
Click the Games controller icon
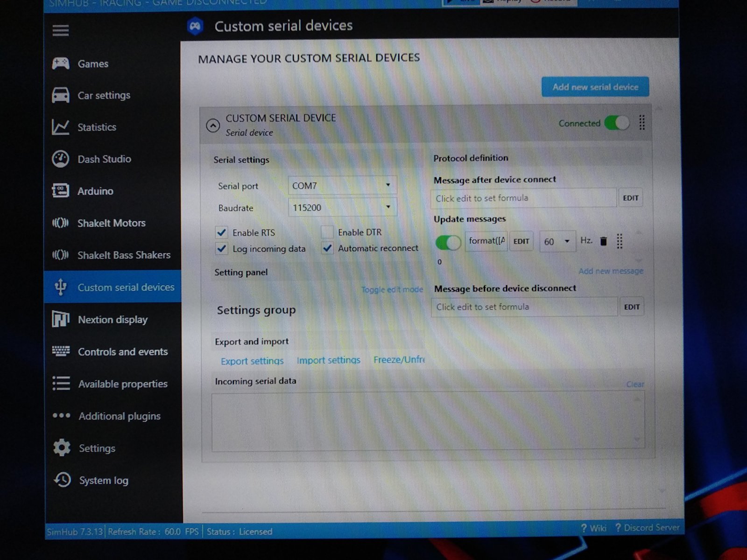pyautogui.click(x=61, y=63)
